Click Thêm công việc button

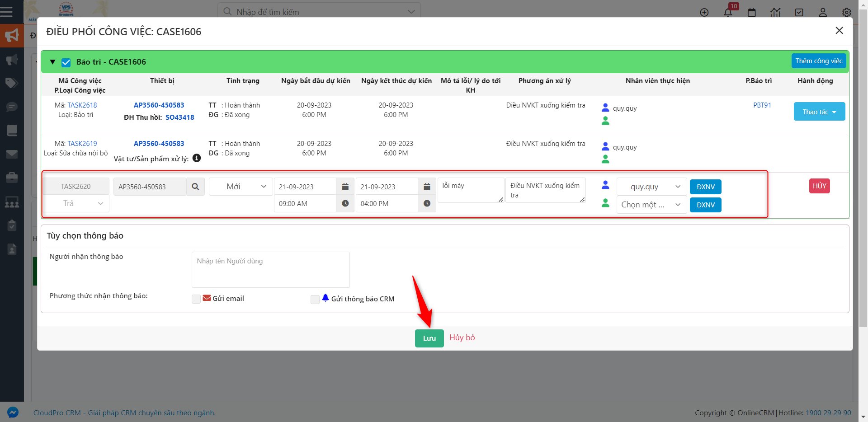click(x=819, y=61)
